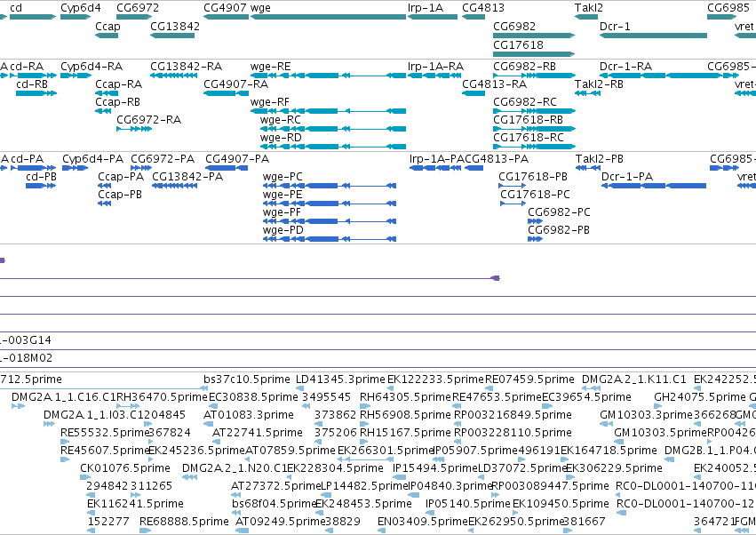Select the Ccap gene label
756x535 pixels.
pos(107,26)
